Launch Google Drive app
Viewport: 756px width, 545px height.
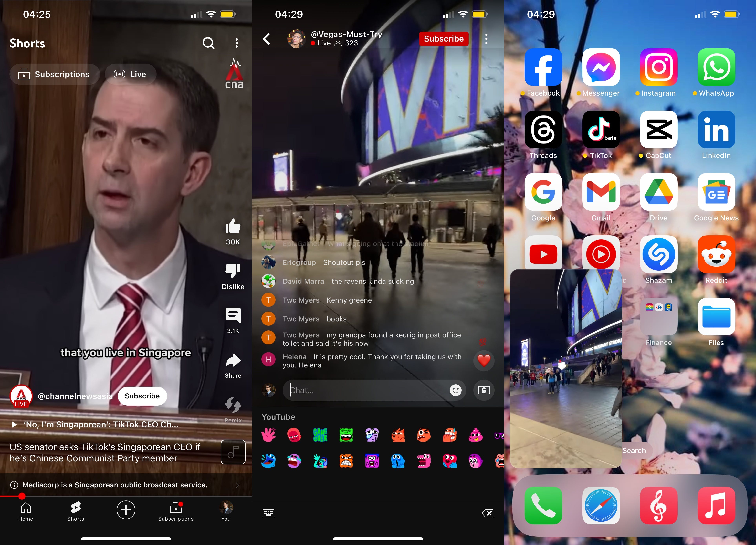pos(659,192)
